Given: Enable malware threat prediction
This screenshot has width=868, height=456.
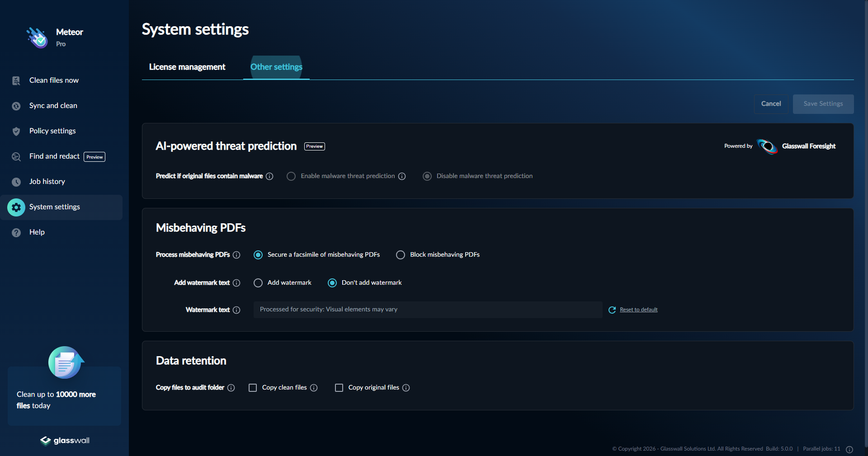Looking at the screenshot, I should tap(291, 176).
